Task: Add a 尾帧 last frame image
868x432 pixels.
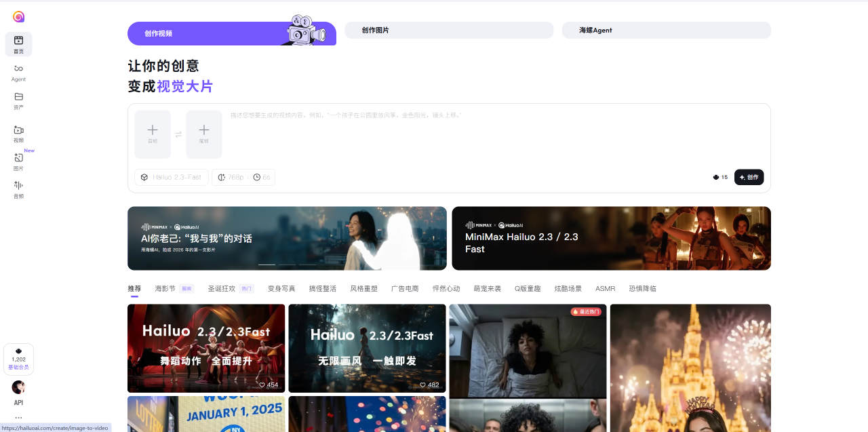Action: pos(204,134)
